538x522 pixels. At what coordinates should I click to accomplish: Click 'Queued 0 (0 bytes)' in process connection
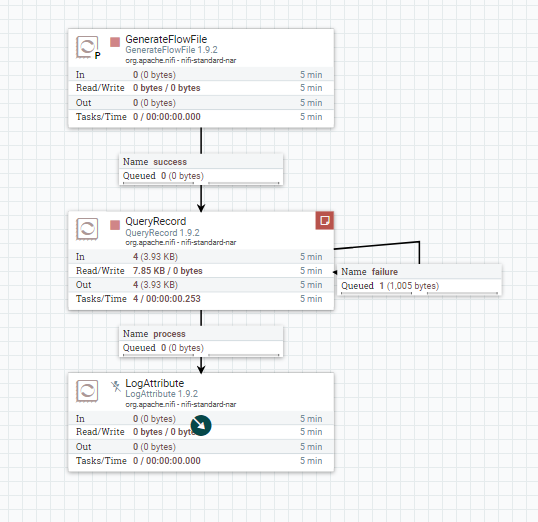163,348
